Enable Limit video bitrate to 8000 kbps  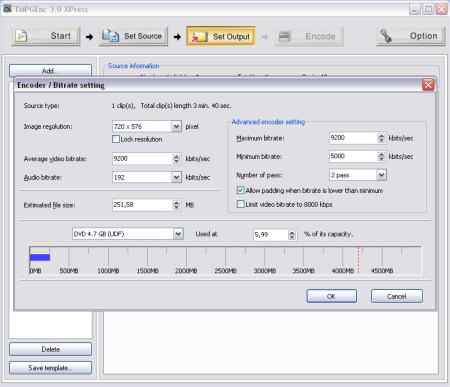click(240, 204)
